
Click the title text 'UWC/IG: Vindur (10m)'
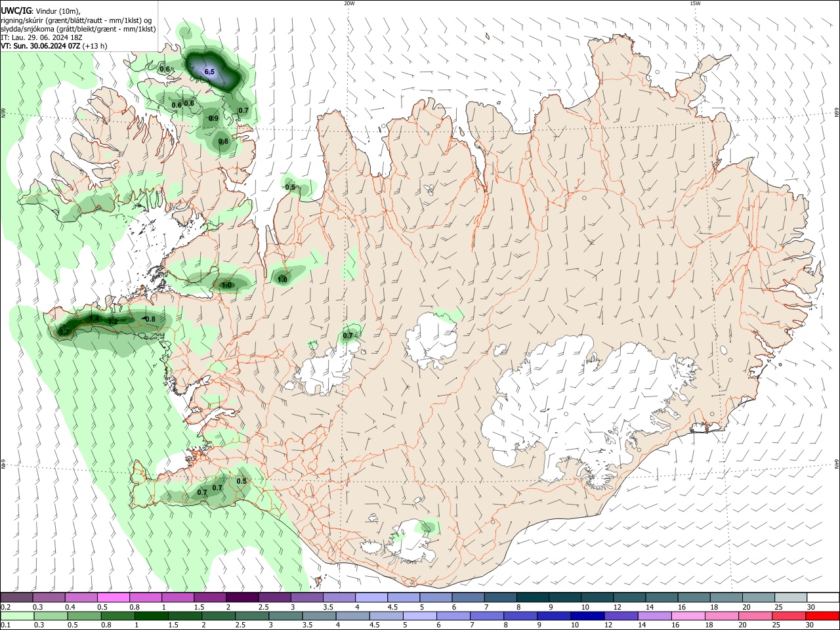(x=40, y=11)
